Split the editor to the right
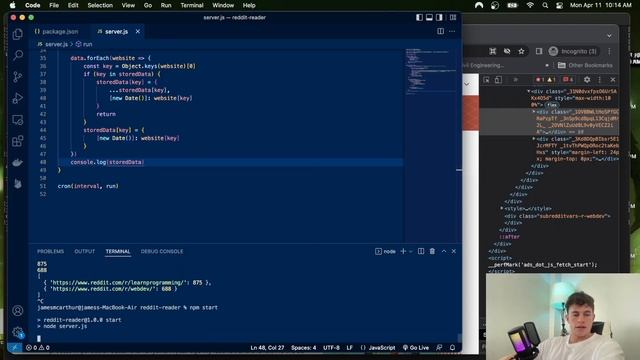The image size is (640, 360). (440, 31)
